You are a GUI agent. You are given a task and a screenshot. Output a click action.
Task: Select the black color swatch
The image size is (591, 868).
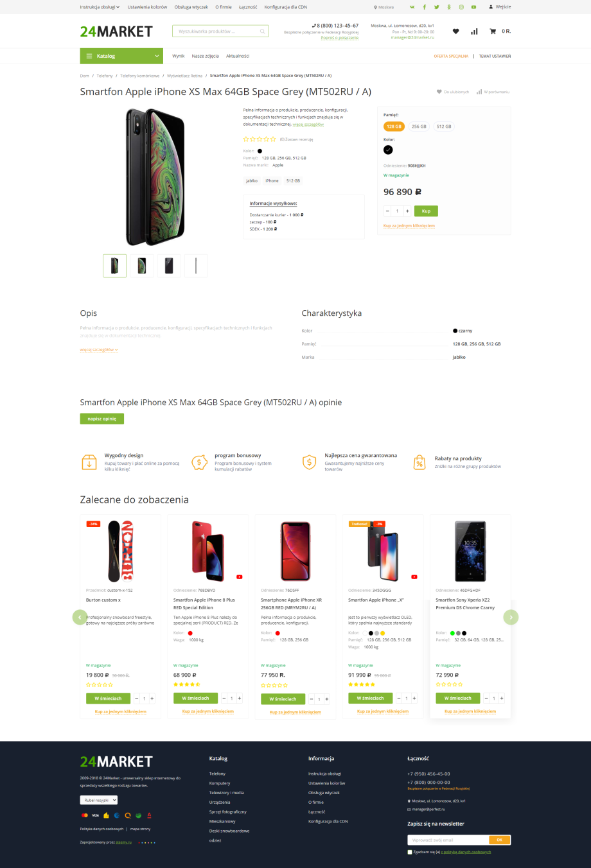pyautogui.click(x=388, y=150)
